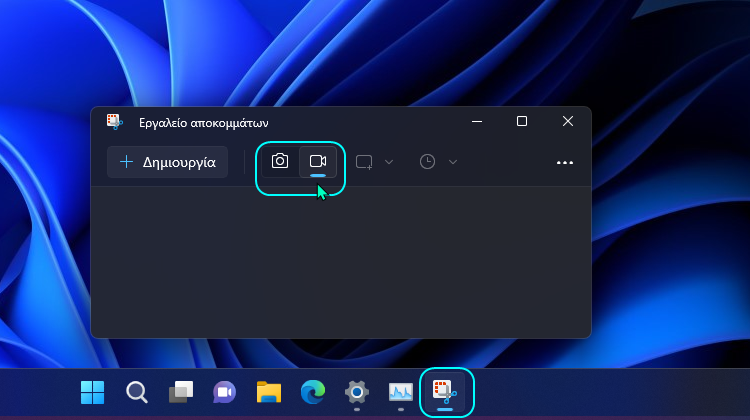
Task: Maximize the Εργαλείο αποκομμάτων window
Action: 522,121
